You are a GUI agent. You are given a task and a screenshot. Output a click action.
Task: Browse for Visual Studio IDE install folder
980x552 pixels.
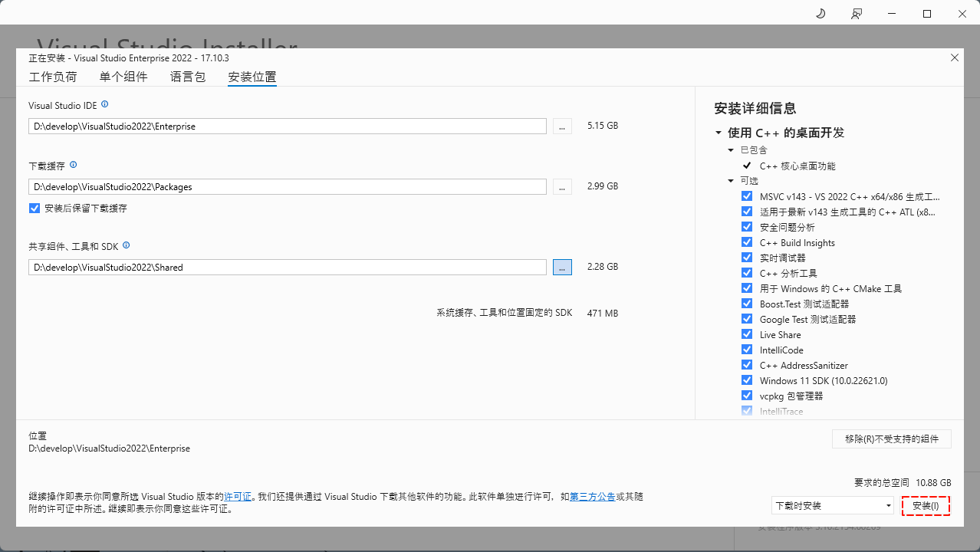click(562, 127)
